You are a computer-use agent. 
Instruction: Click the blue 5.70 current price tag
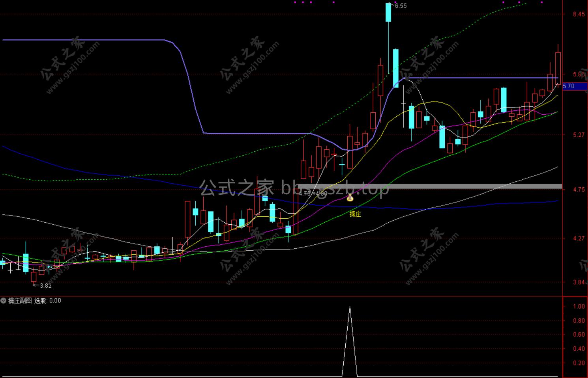click(575, 86)
